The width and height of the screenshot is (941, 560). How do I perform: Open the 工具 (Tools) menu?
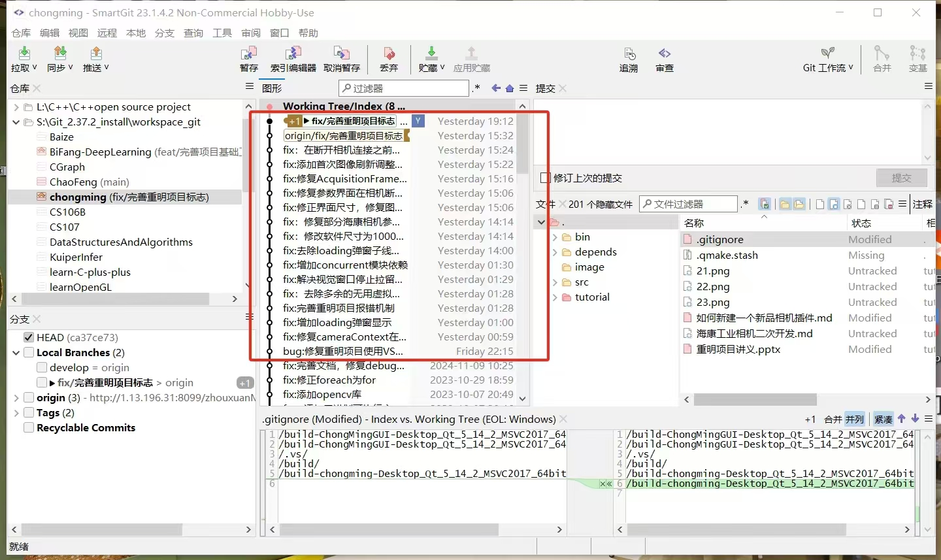tap(222, 33)
